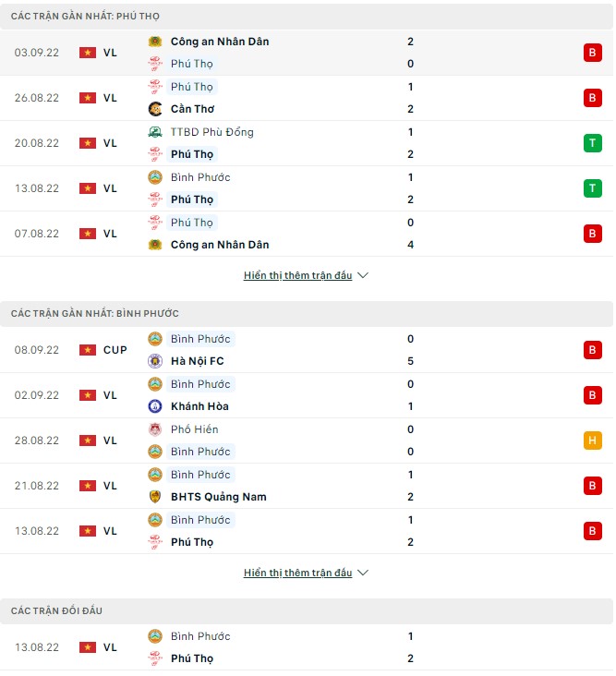Click Công an Nhân Dân crest in 03.09.22 match
Image resolution: width=616 pixels, height=676 pixels.
(155, 42)
